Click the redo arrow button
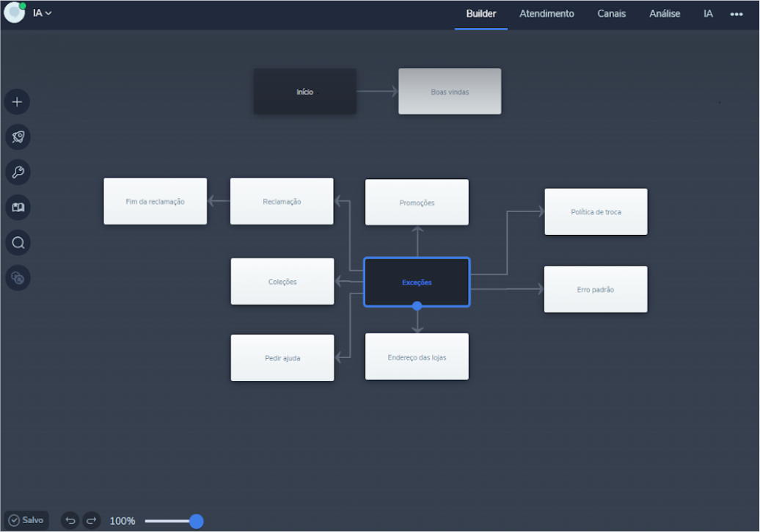Screen dimensions: 760x532 coord(92,520)
